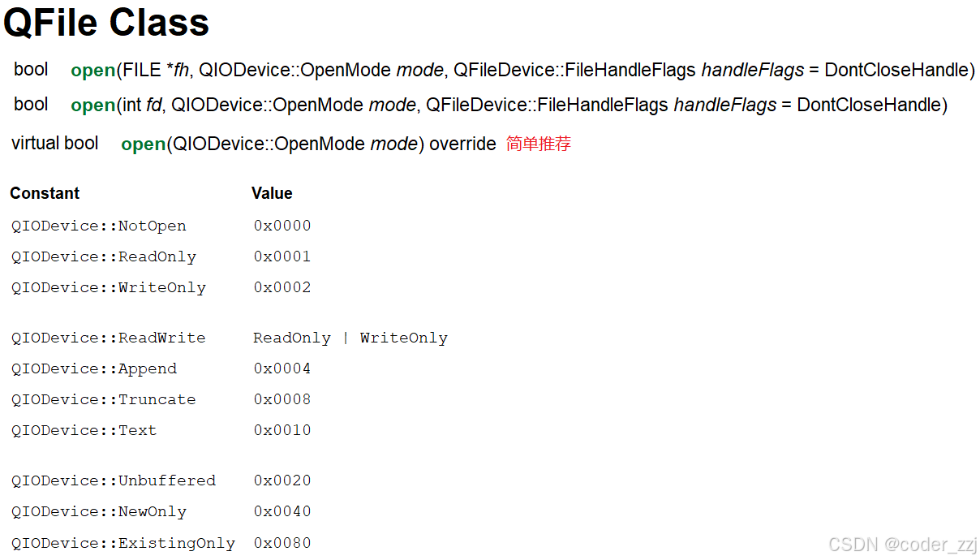Image resolution: width=980 pixels, height=560 pixels.
Task: Select QIODevice::NewOnly constant
Action: 99,511
